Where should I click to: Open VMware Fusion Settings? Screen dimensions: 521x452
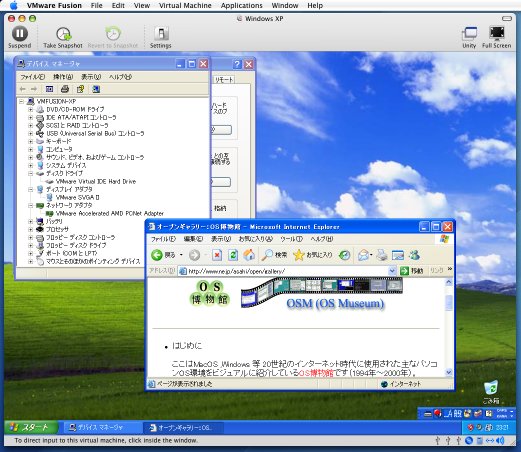pyautogui.click(x=161, y=37)
